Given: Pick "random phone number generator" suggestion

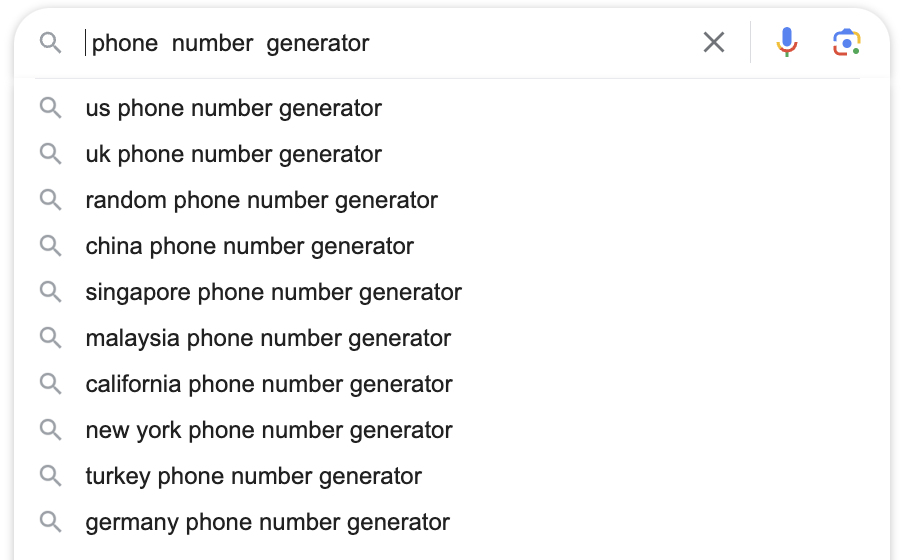Looking at the screenshot, I should click(261, 200).
